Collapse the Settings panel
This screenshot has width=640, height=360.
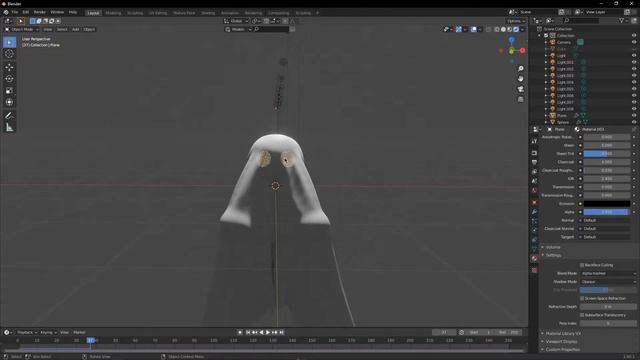pos(553,255)
